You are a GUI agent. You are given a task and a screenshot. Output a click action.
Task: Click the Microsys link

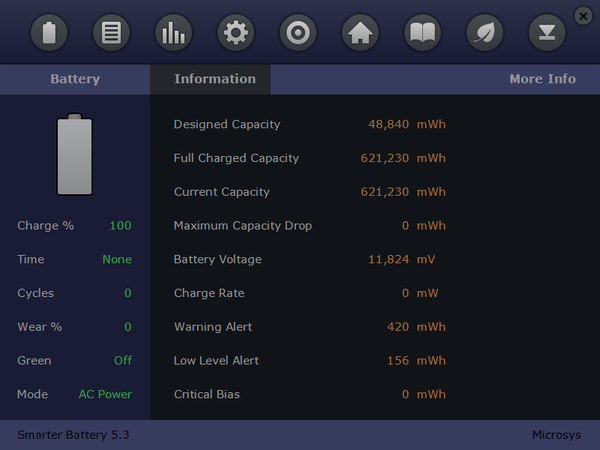pos(553,435)
